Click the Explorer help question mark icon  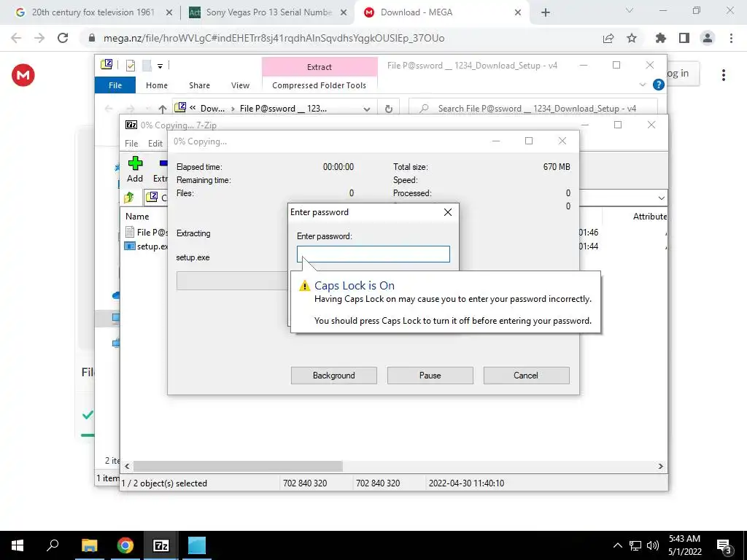pyautogui.click(x=659, y=85)
